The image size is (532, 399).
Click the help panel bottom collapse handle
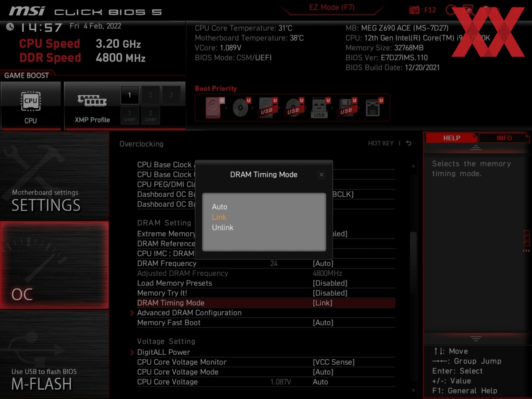click(x=475, y=339)
